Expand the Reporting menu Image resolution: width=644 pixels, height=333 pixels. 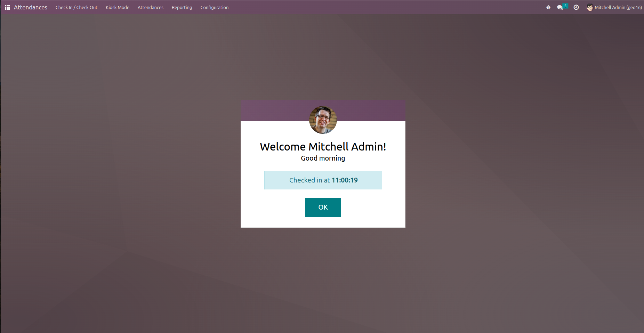coord(182,7)
